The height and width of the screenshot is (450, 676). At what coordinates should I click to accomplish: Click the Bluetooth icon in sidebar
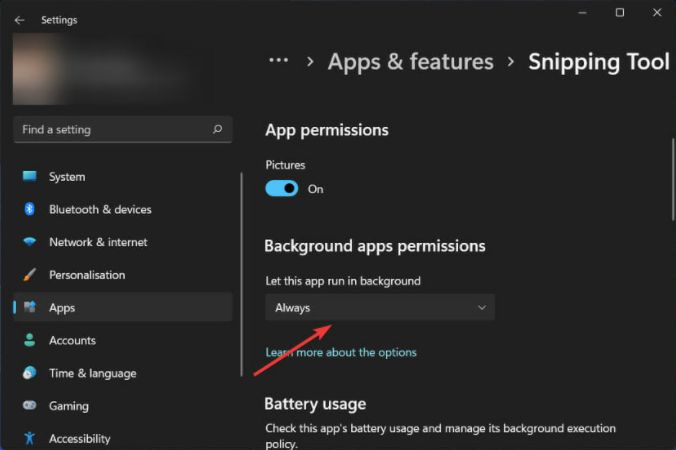29,209
